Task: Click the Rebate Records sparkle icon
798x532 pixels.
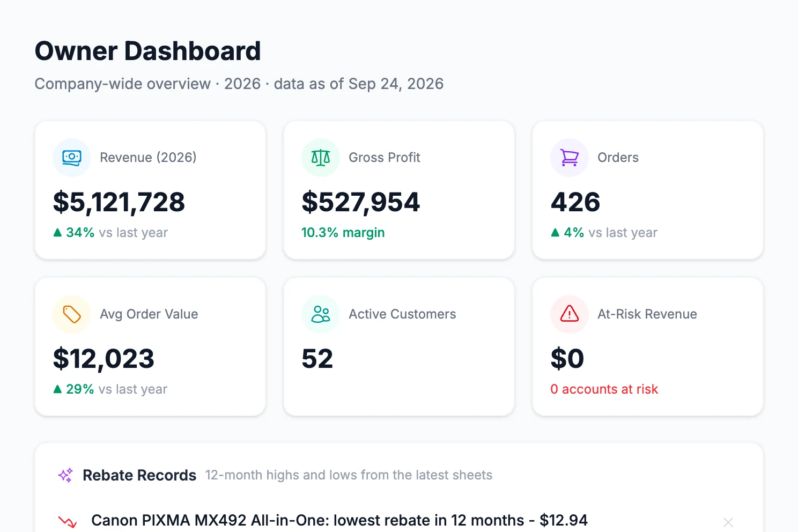Action: (x=65, y=475)
